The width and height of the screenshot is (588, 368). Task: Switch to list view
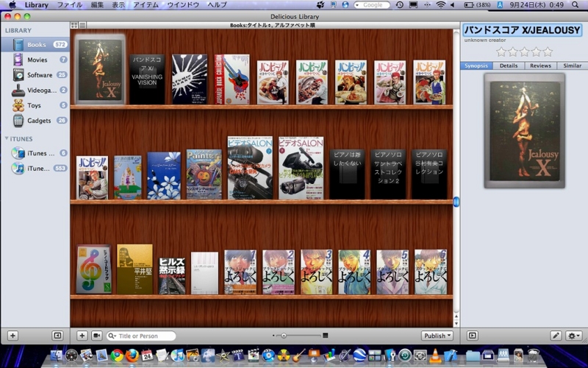click(x=82, y=25)
